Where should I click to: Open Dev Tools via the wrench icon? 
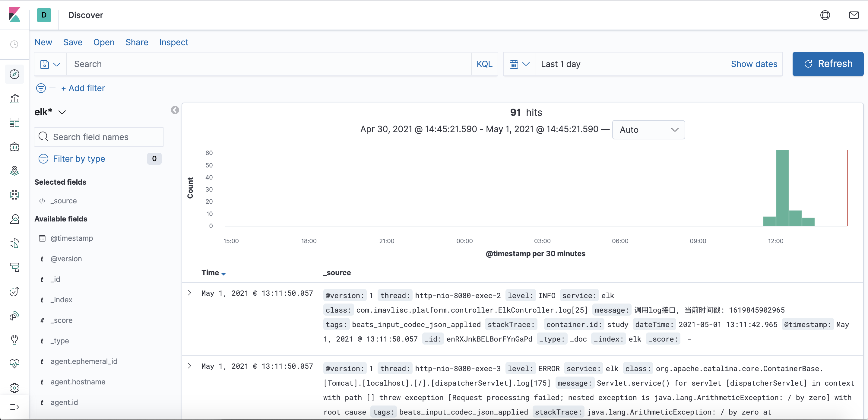[x=14, y=339]
